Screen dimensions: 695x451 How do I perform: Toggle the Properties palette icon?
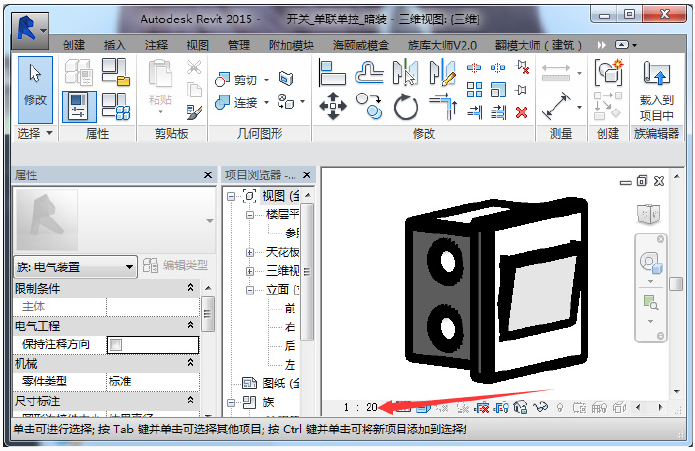79,107
